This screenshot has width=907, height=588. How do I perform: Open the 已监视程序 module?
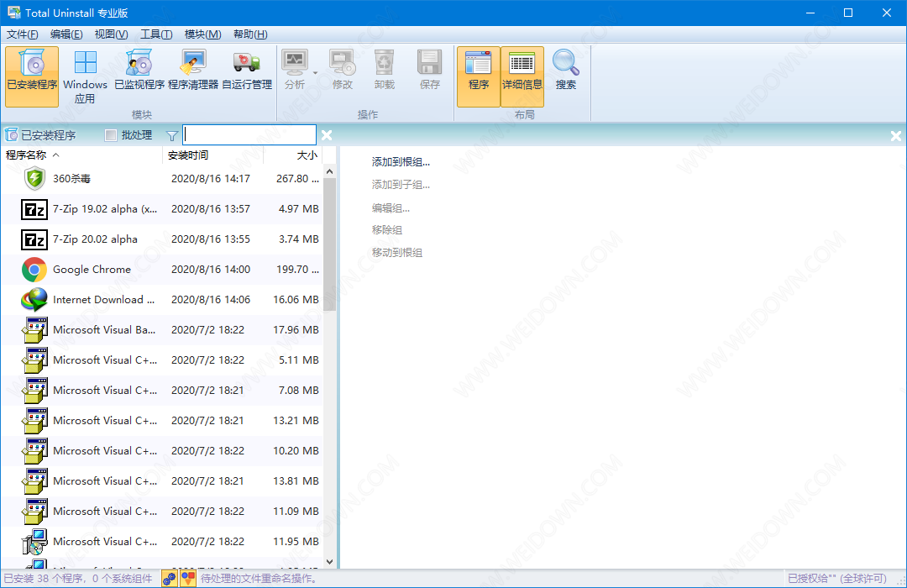139,71
